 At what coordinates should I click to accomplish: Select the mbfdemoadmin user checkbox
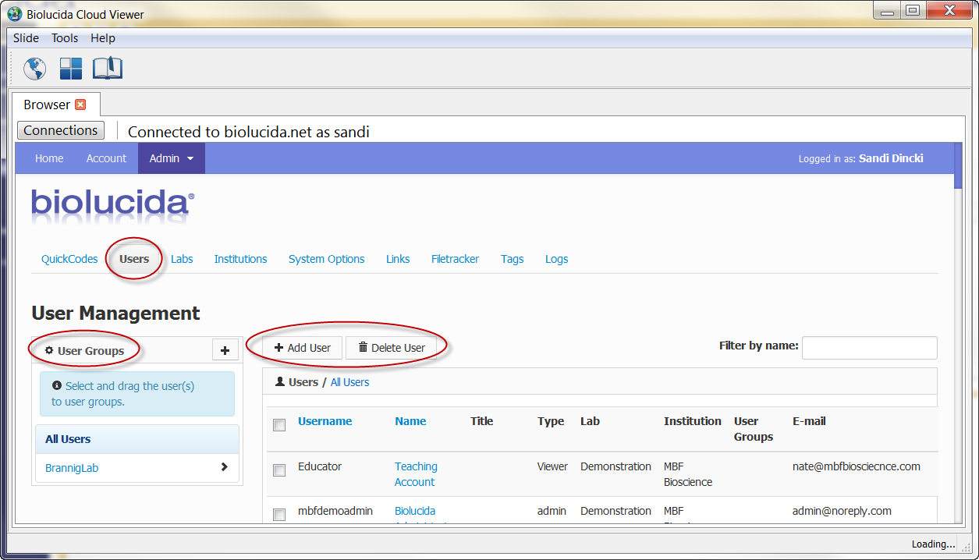coord(279,515)
